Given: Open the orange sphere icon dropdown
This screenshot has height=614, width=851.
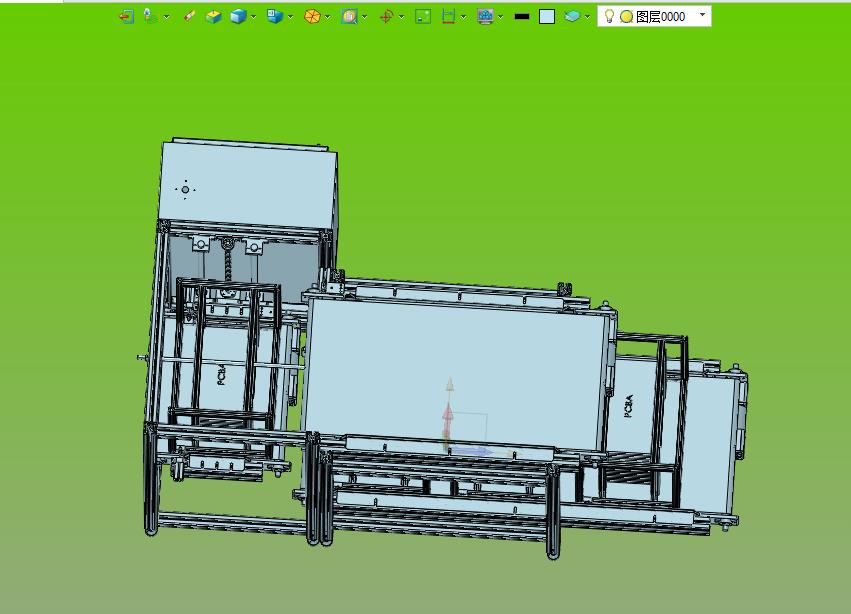Looking at the screenshot, I should pyautogui.click(x=327, y=17).
